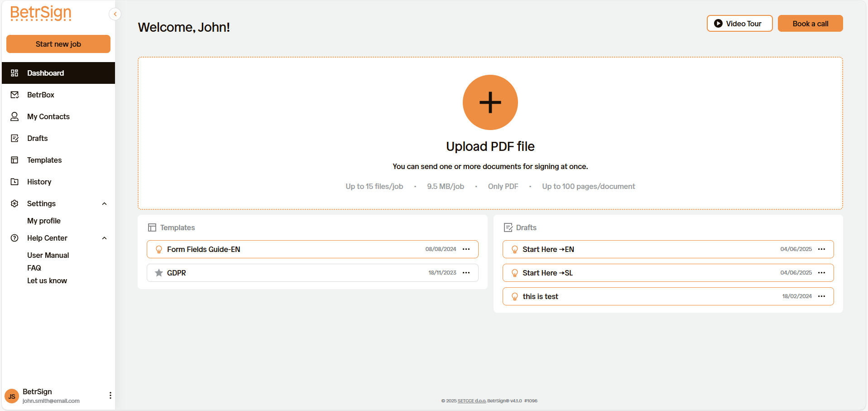This screenshot has width=868, height=411.
Task: Select the Dashboard sidebar icon
Action: click(14, 73)
